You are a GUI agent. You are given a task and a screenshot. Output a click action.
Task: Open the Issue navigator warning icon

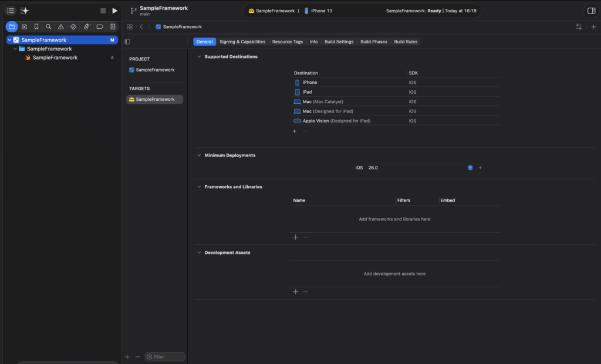pos(61,27)
